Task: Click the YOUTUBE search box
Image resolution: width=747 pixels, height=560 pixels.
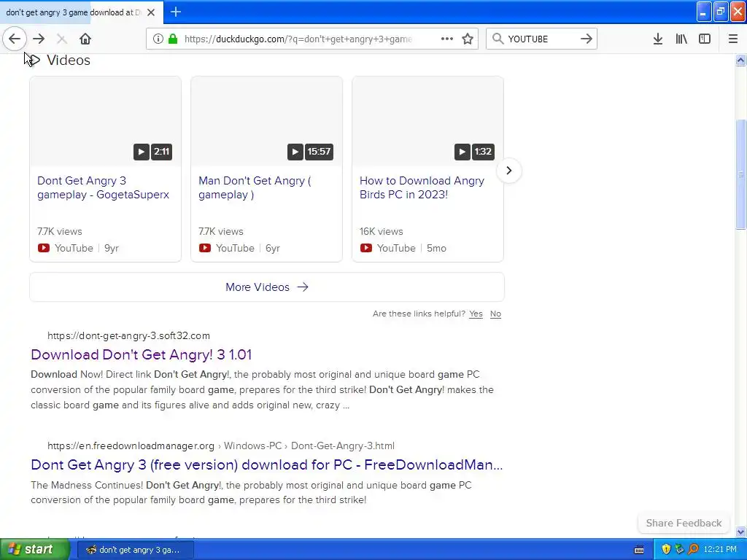Action: click(541, 39)
